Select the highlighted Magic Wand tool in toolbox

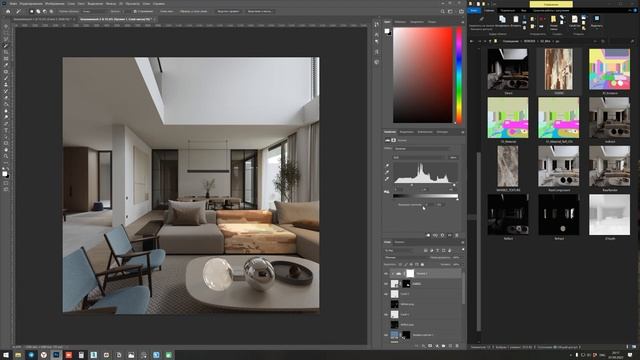6,46
